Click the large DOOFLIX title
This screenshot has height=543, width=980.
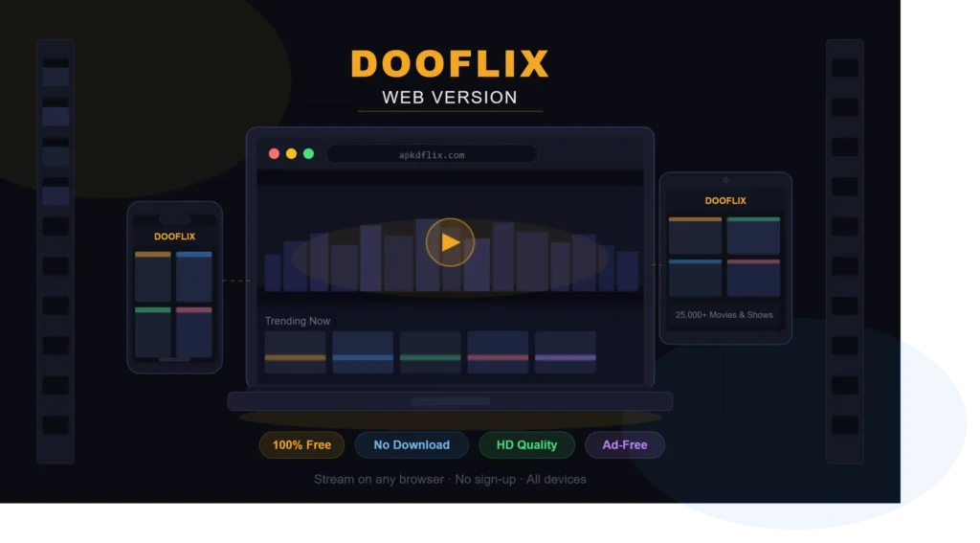(x=450, y=64)
